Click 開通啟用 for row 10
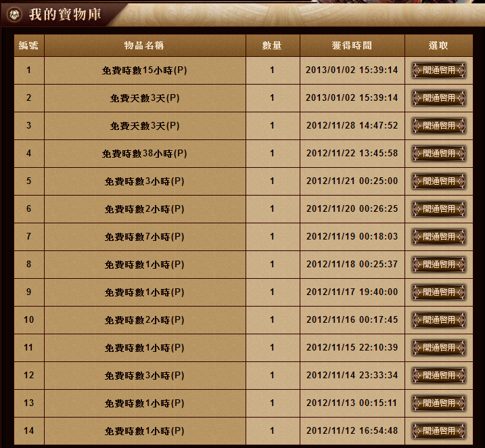Screen dimensions: 485x448 point(438,319)
